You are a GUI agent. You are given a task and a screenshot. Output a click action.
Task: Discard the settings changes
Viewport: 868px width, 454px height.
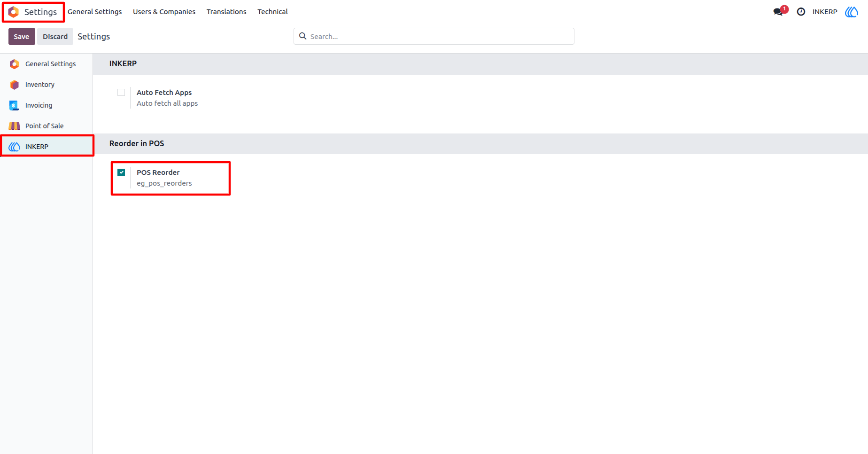coord(55,36)
